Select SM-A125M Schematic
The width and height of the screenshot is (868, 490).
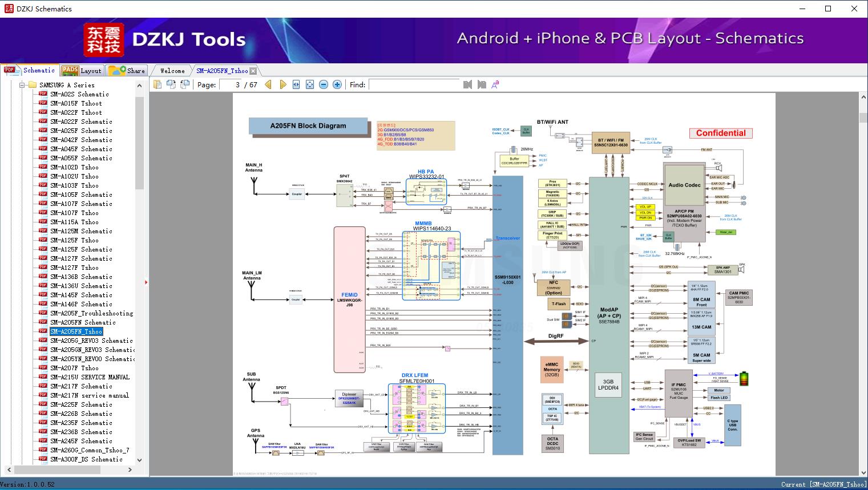click(81, 231)
